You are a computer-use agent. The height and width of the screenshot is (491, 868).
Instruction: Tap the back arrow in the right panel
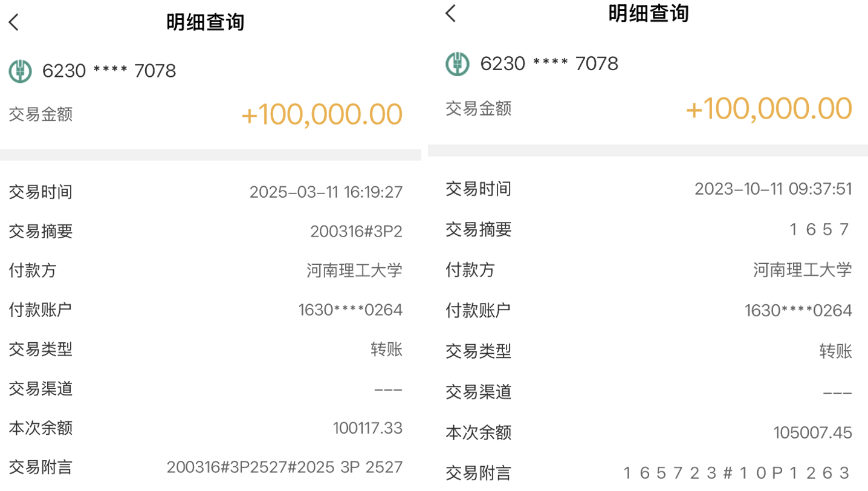(x=450, y=13)
